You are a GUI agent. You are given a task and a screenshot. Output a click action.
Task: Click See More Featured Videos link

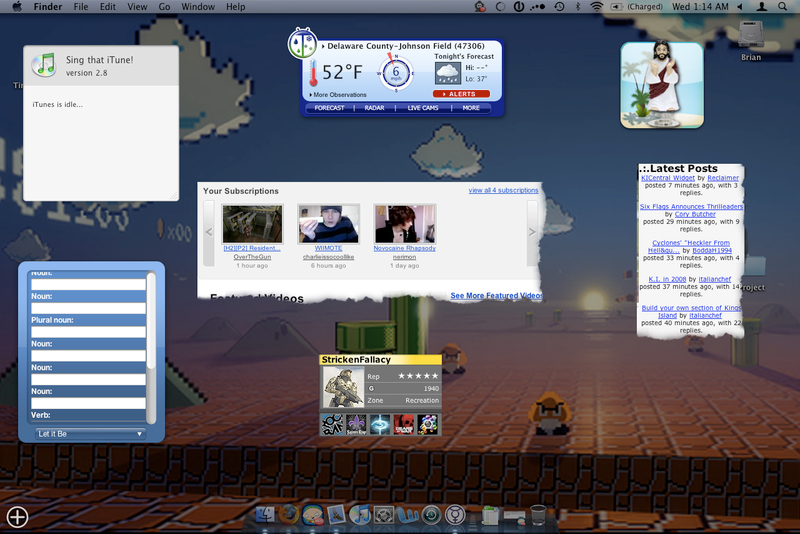click(x=496, y=295)
